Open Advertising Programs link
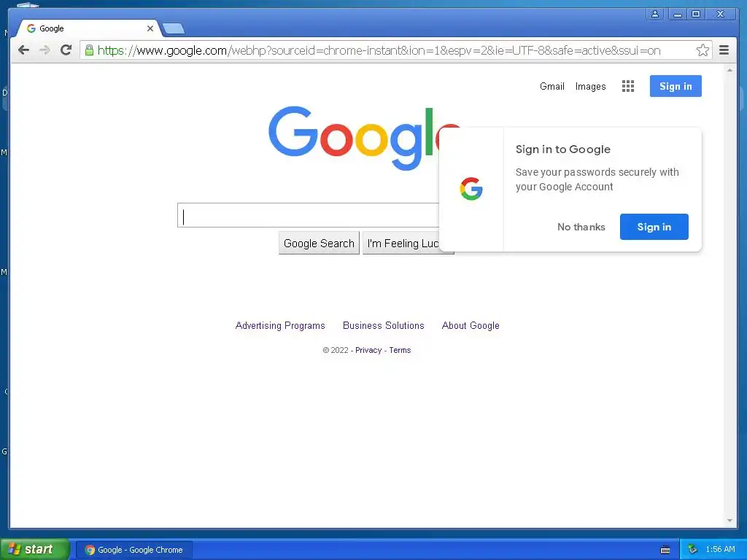747x560 pixels. 280,325
